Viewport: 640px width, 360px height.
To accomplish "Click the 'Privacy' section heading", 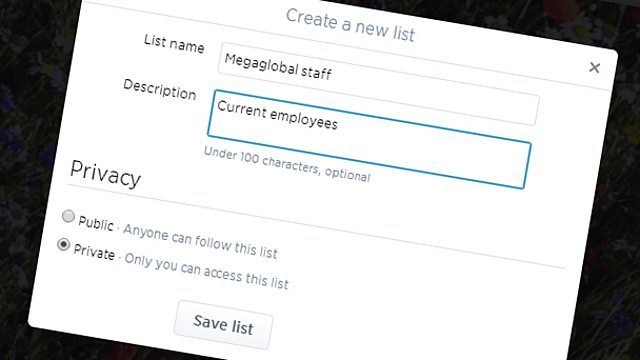I will point(105,174).
